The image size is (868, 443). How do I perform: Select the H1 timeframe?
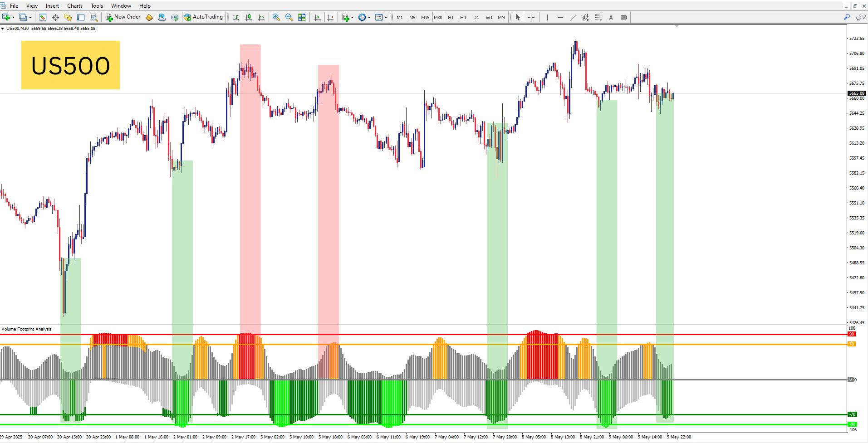(x=451, y=17)
